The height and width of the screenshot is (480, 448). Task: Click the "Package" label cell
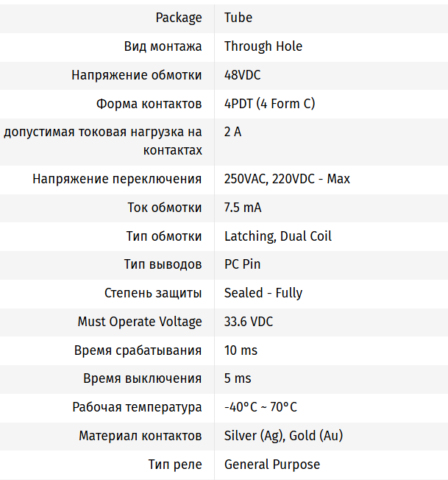179,18
